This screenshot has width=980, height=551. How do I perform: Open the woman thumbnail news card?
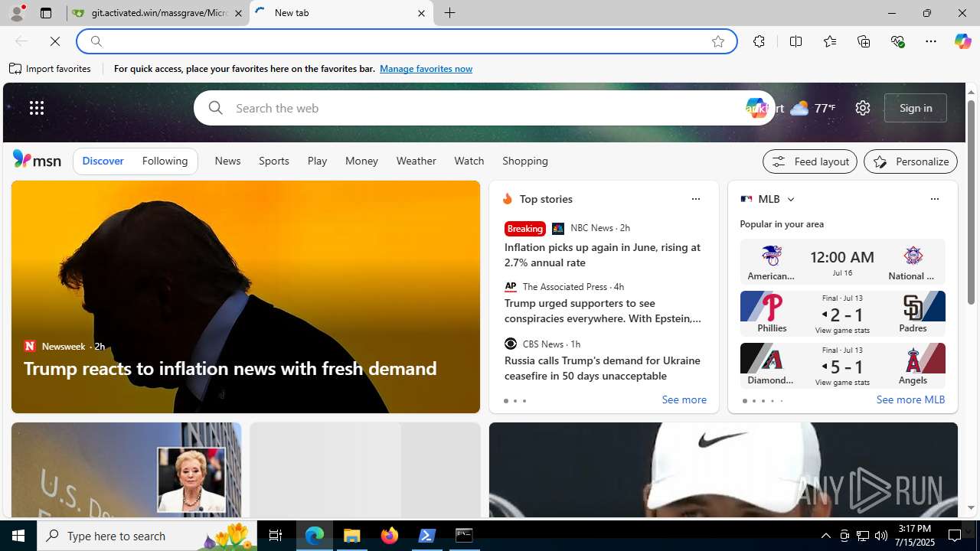coord(126,471)
